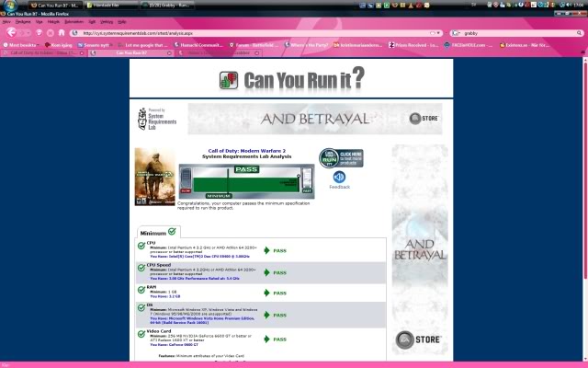Open the Feedback link
The width and height of the screenshot is (588, 368).
339,187
